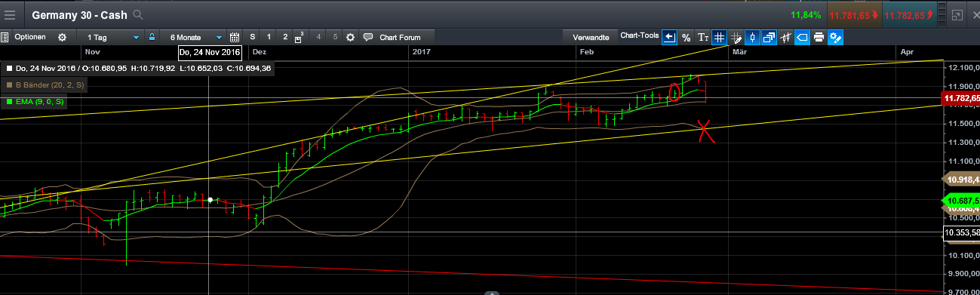980x295 pixels.
Task: Open the template settings gear icon
Action: (350, 37)
